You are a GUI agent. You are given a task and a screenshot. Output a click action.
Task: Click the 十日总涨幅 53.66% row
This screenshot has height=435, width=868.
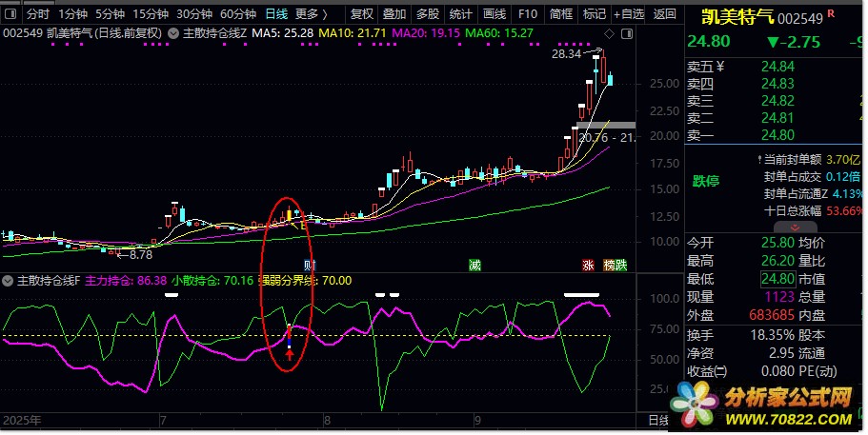click(813, 211)
